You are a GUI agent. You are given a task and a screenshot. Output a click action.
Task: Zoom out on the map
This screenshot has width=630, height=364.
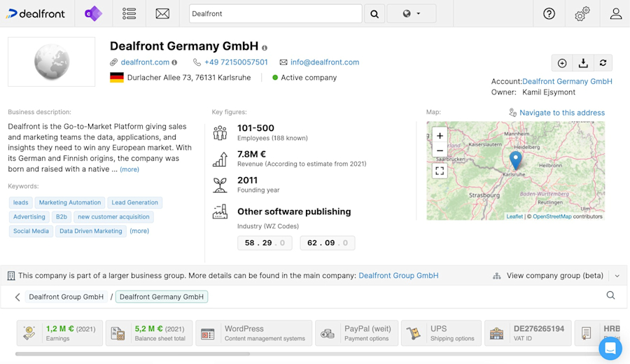tap(440, 151)
